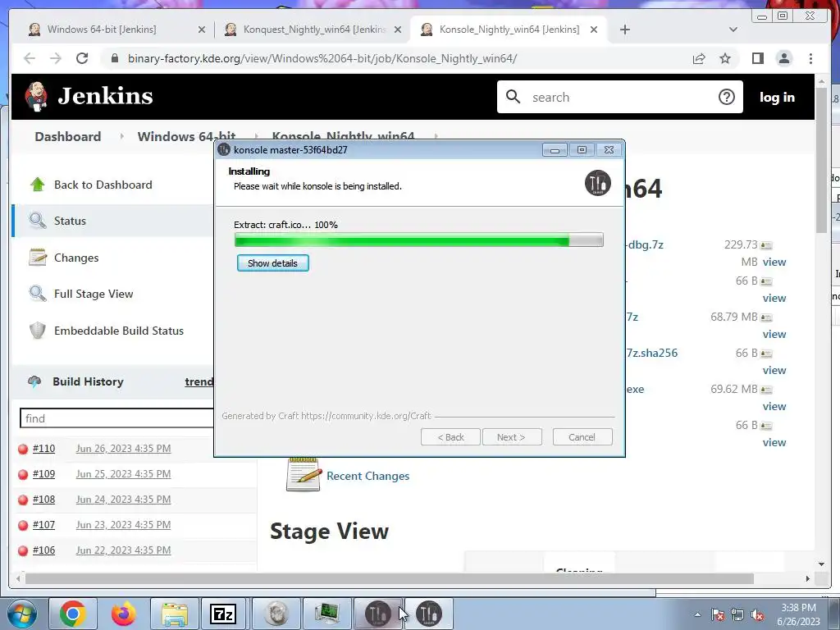Switch to Konquest_Nightly_win64 tab

314,30
